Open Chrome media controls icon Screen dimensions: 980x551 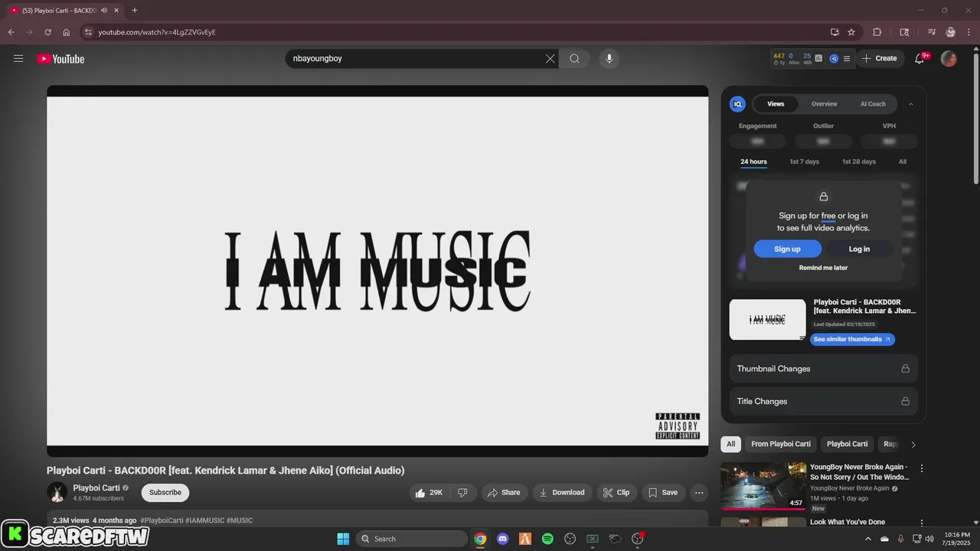[x=932, y=32]
